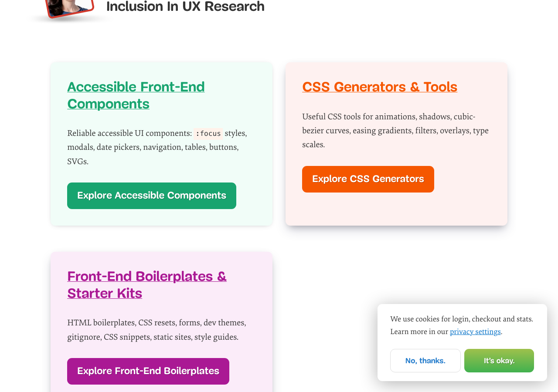Open privacy settings link in cookie notice
The height and width of the screenshot is (392, 558).
(475, 331)
